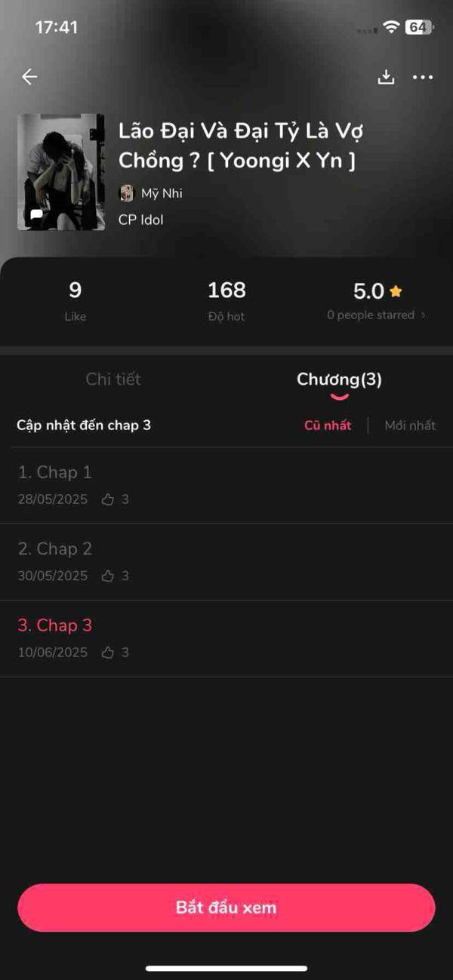The height and width of the screenshot is (980, 453).
Task: Open chapter 1. Chap 1
Action: pyautogui.click(x=226, y=485)
